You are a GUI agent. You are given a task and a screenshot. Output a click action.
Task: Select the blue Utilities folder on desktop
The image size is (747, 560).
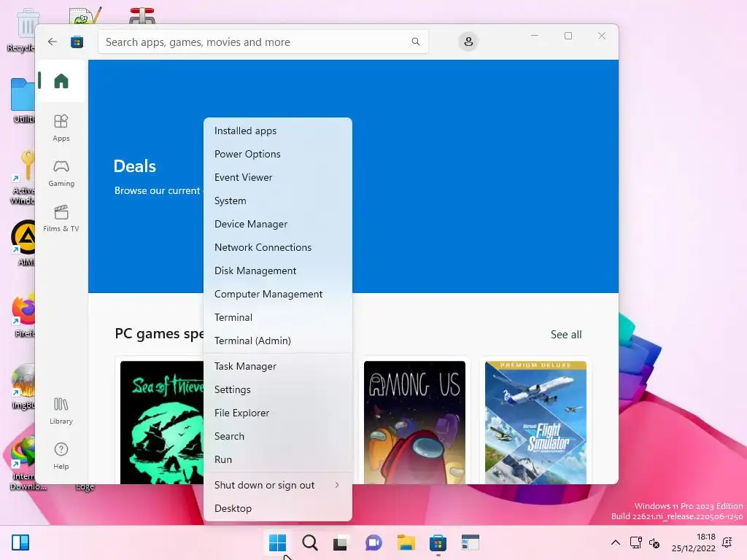23,100
